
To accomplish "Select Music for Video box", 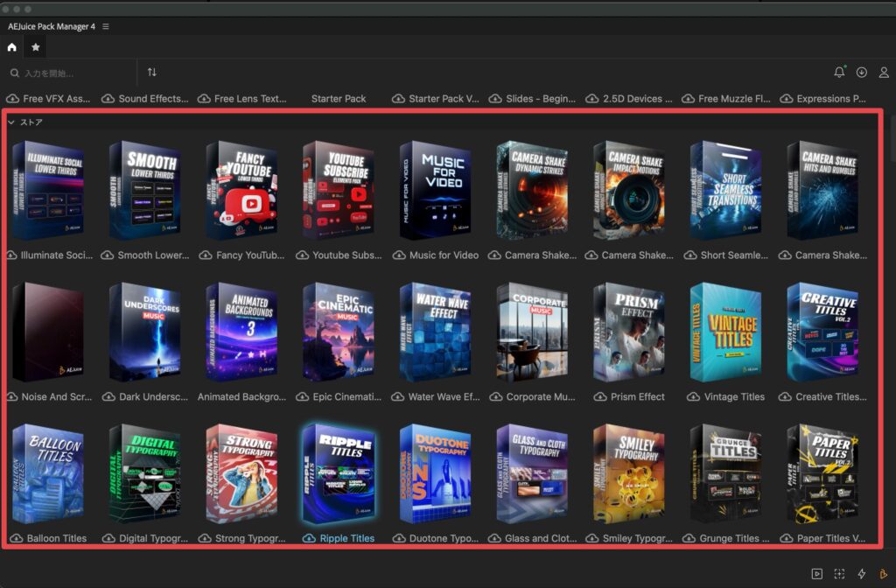I will 436,190.
